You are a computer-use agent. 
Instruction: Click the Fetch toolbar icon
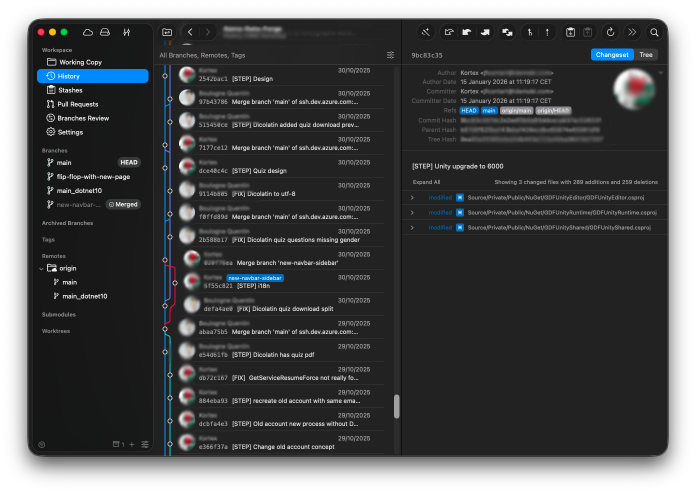(x=449, y=32)
